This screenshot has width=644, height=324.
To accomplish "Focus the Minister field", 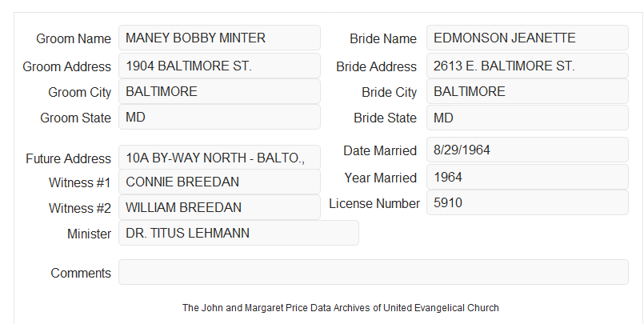I will coord(238,233).
